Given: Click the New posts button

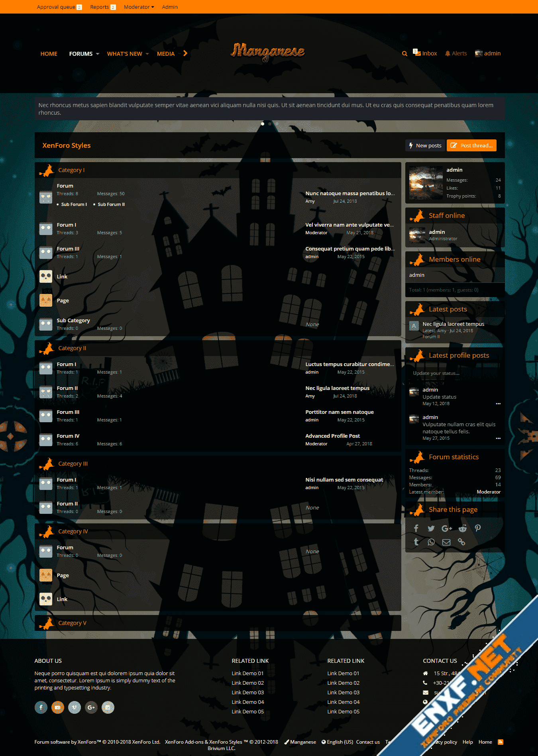Looking at the screenshot, I should tap(425, 145).
